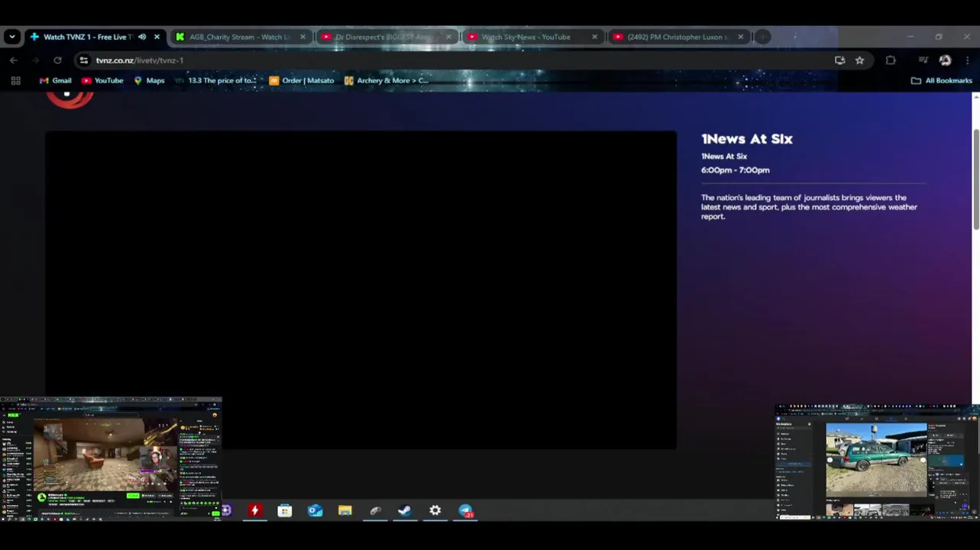Cast or install icon in address bar
This screenshot has width=980, height=550.
click(839, 60)
